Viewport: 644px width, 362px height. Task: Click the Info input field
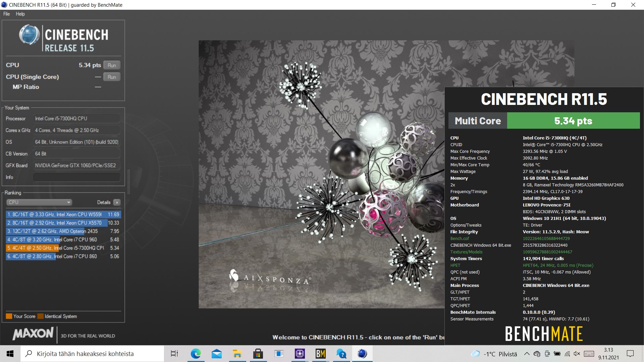76,177
